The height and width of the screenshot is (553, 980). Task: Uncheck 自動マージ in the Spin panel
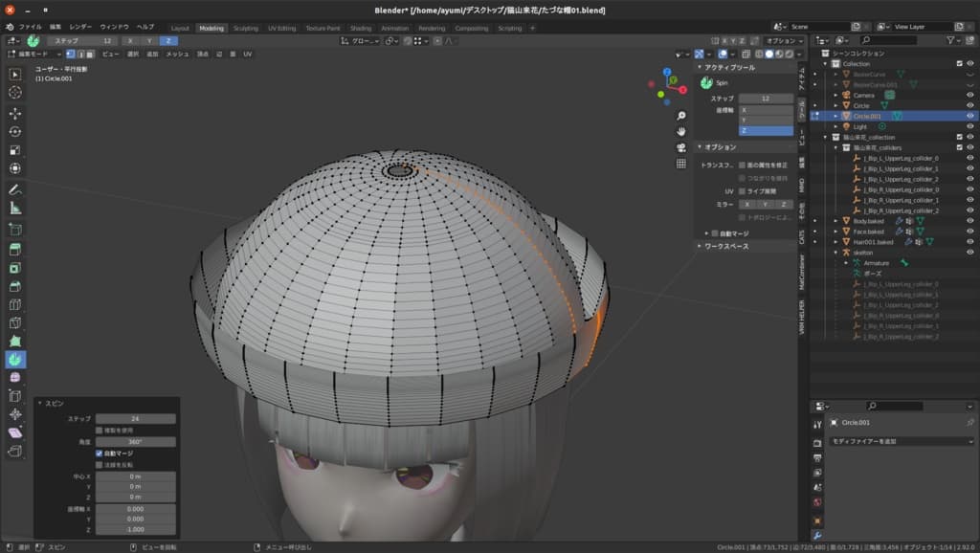pos(100,453)
